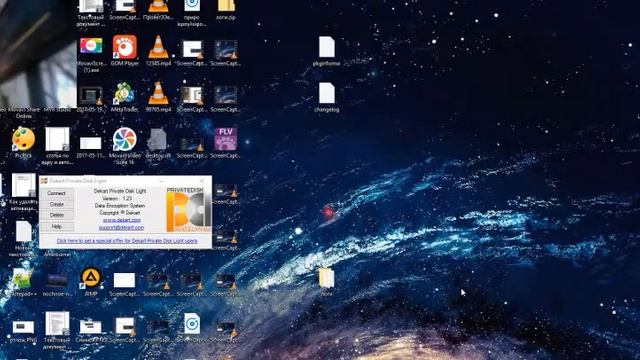Screen dimensions: 640x360
Task: Click the support@dekart.com email link
Action: pos(121,227)
